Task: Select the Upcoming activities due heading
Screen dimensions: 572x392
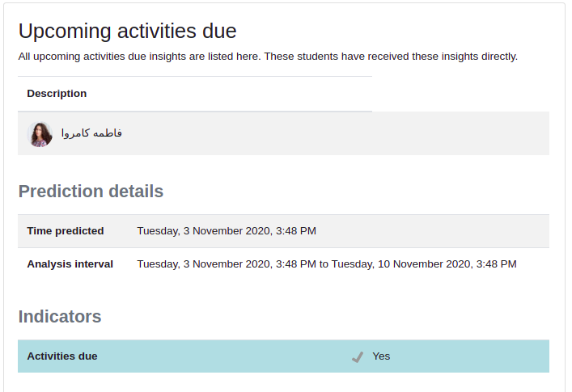Action: [127, 31]
